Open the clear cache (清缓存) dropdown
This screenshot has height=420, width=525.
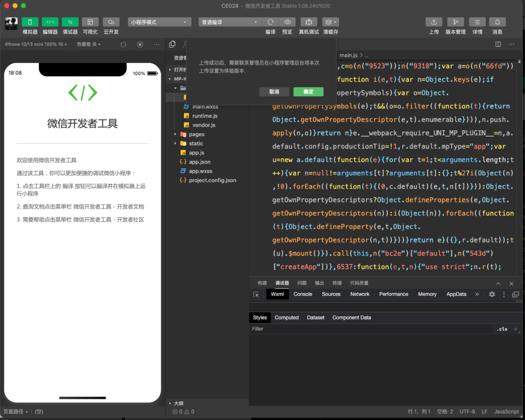click(x=331, y=22)
